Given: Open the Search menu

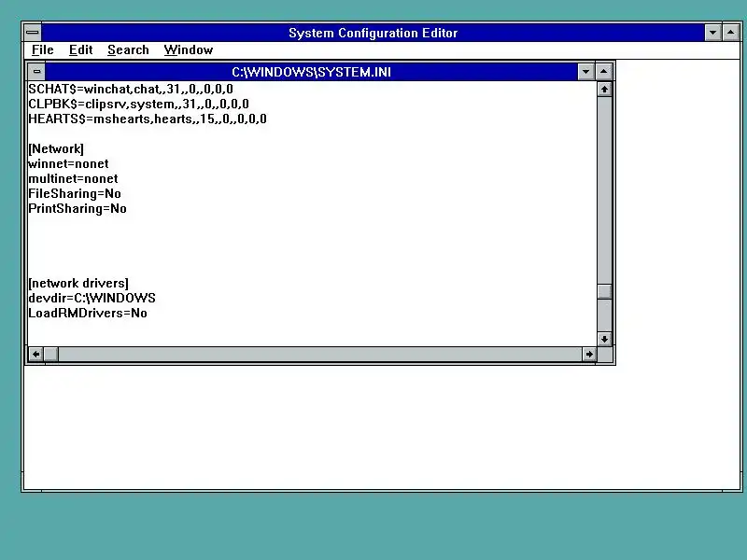Looking at the screenshot, I should coord(128,50).
